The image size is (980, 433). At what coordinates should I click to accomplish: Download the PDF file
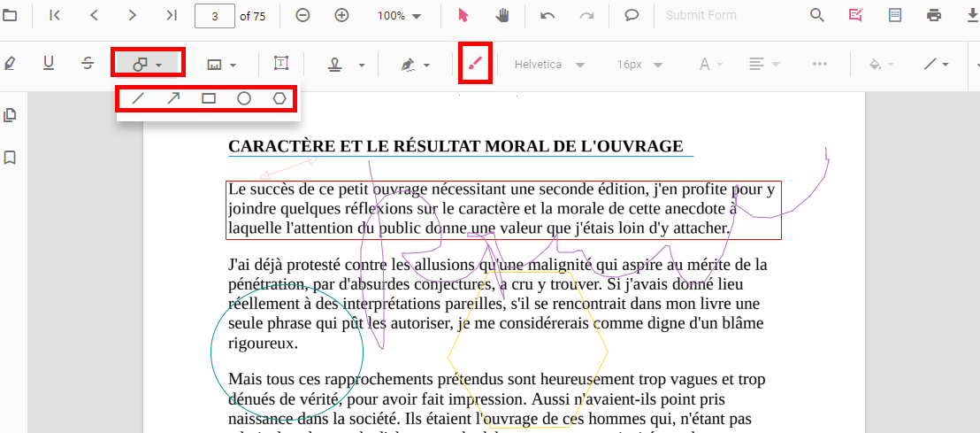pos(973,16)
